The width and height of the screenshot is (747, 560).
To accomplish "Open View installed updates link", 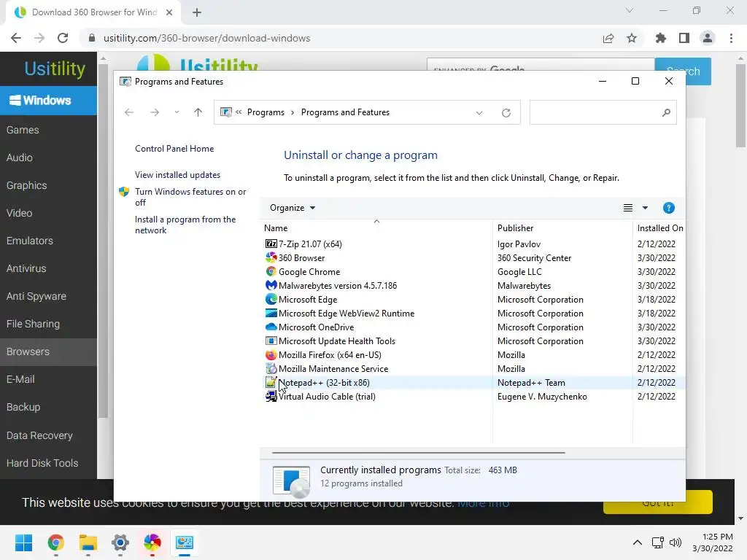I will (x=177, y=175).
